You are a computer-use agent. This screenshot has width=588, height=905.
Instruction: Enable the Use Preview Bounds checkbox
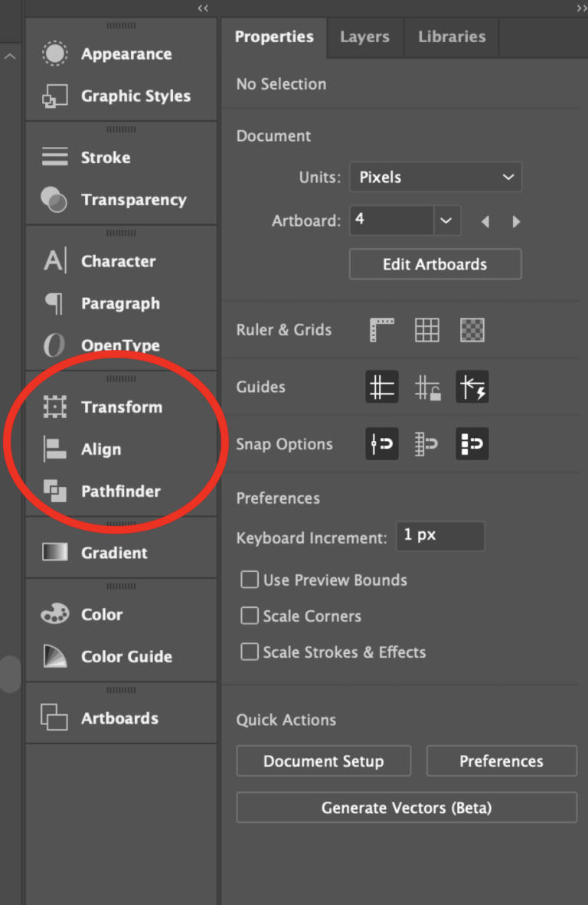249,580
